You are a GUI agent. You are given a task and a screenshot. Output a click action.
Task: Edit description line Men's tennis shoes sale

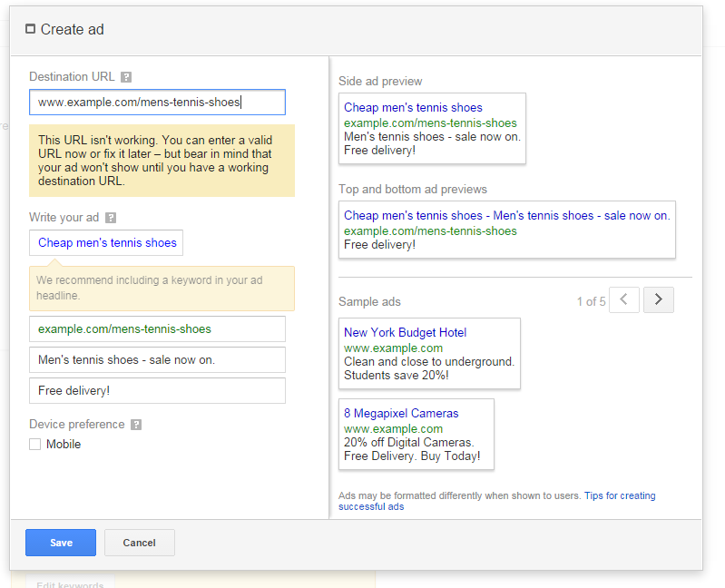click(x=157, y=360)
